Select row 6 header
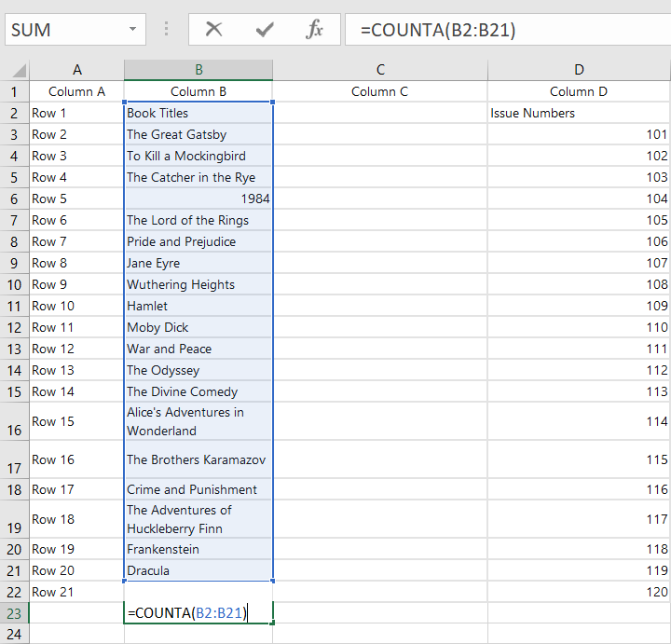This screenshot has height=644, width=671. (15, 199)
